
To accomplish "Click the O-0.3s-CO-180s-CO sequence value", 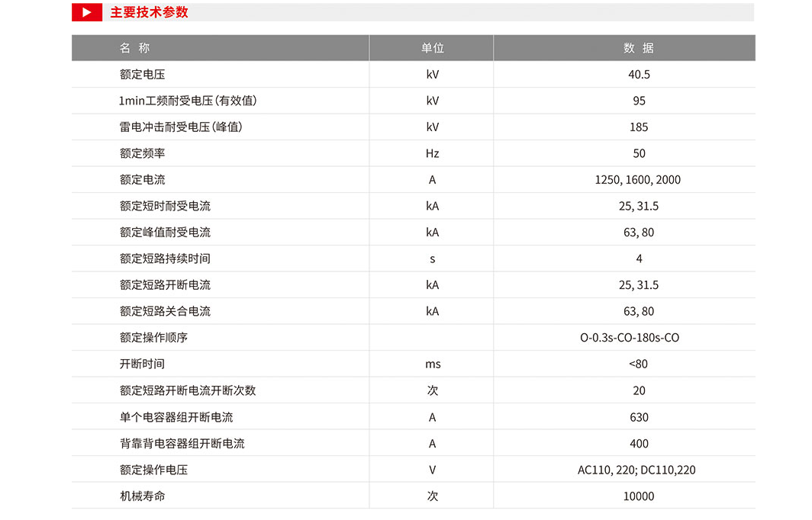I will click(630, 338).
